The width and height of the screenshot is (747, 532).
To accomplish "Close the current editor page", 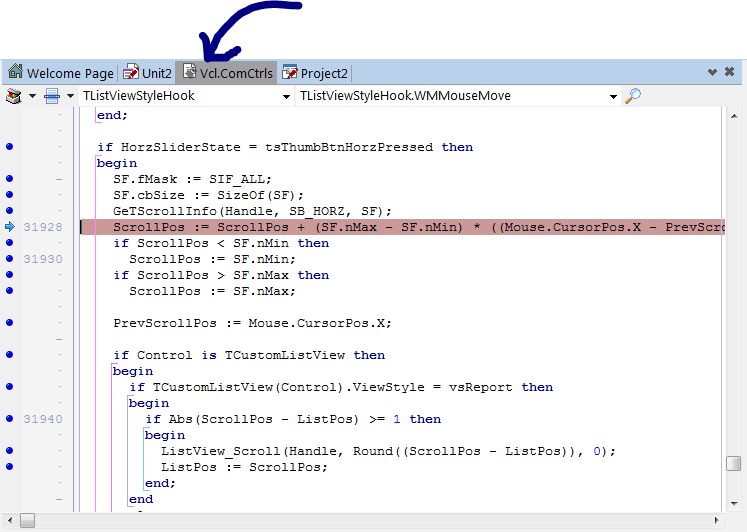I will (x=729, y=71).
